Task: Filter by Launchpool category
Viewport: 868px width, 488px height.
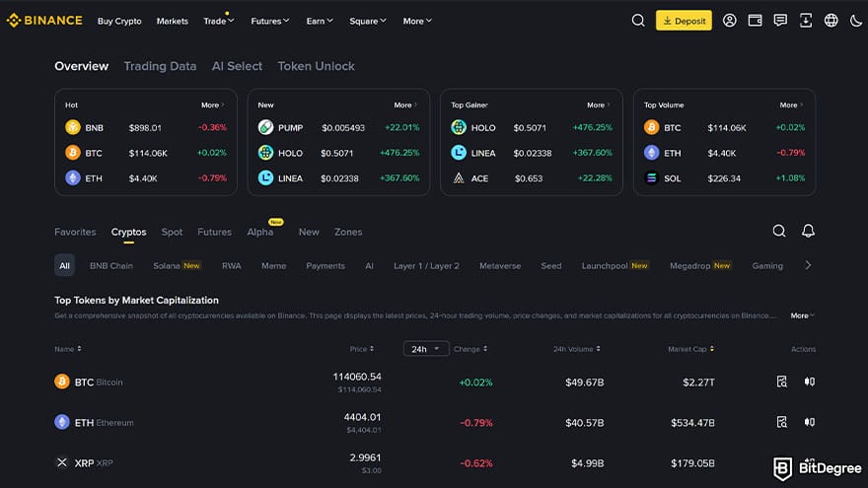Action: (x=615, y=265)
